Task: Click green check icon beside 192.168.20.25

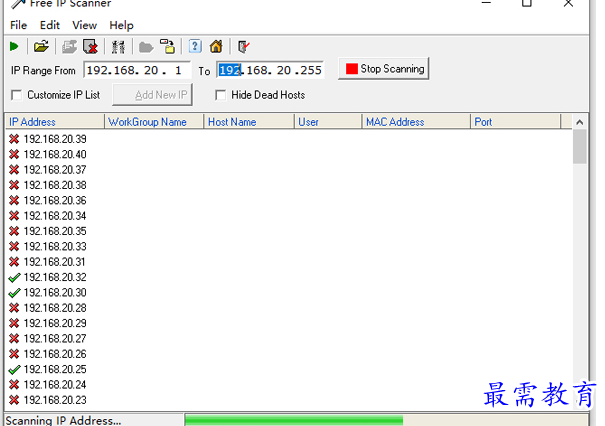Action: pos(14,370)
